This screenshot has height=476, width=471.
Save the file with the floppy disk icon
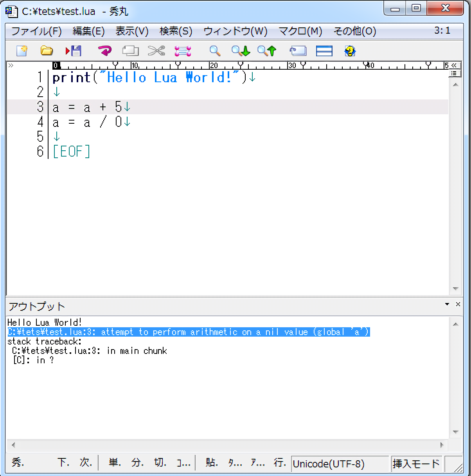(x=74, y=51)
